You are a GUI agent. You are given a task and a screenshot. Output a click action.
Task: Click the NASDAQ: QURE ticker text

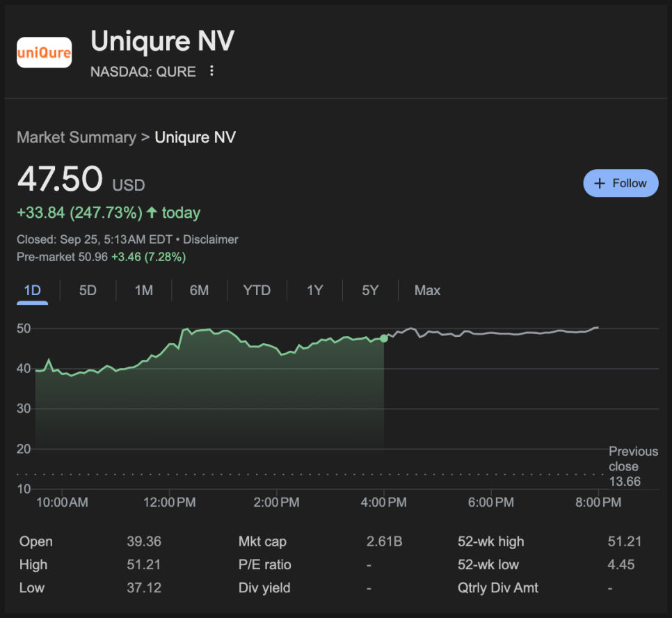[143, 71]
